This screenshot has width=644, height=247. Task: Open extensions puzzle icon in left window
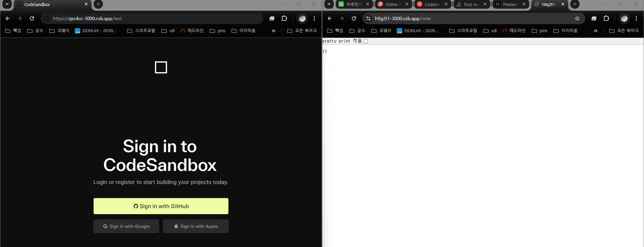284,18
